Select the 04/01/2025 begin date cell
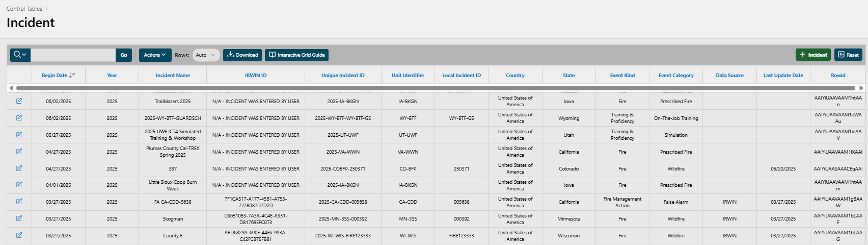868x245 pixels. (x=59, y=185)
